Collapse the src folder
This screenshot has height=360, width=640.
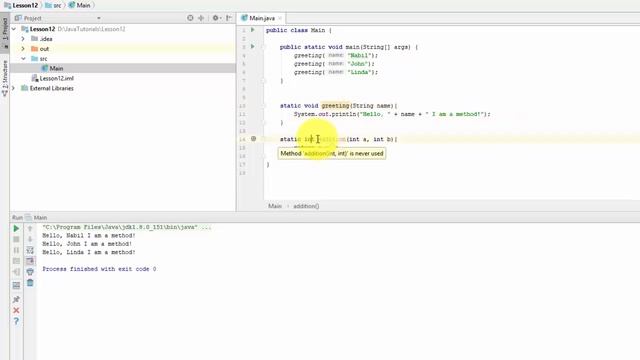pos(23,59)
